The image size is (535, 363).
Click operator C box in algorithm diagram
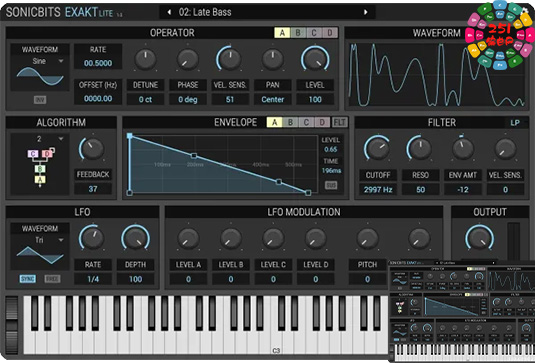coord(33,154)
